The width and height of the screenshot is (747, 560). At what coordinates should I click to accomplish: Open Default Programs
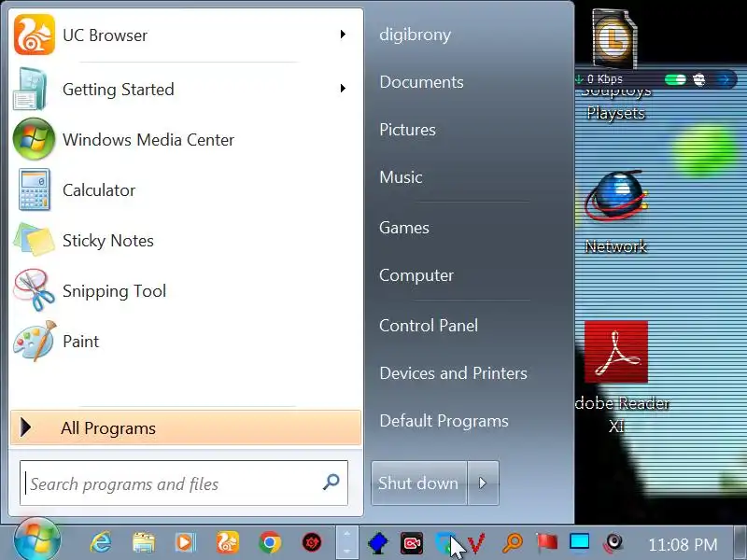click(444, 421)
